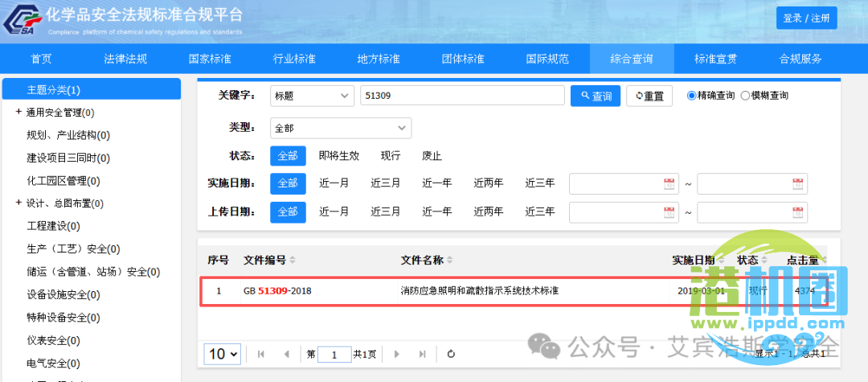The image size is (868, 382).
Task: Open 地方标准 navigation tab
Action: point(379,59)
